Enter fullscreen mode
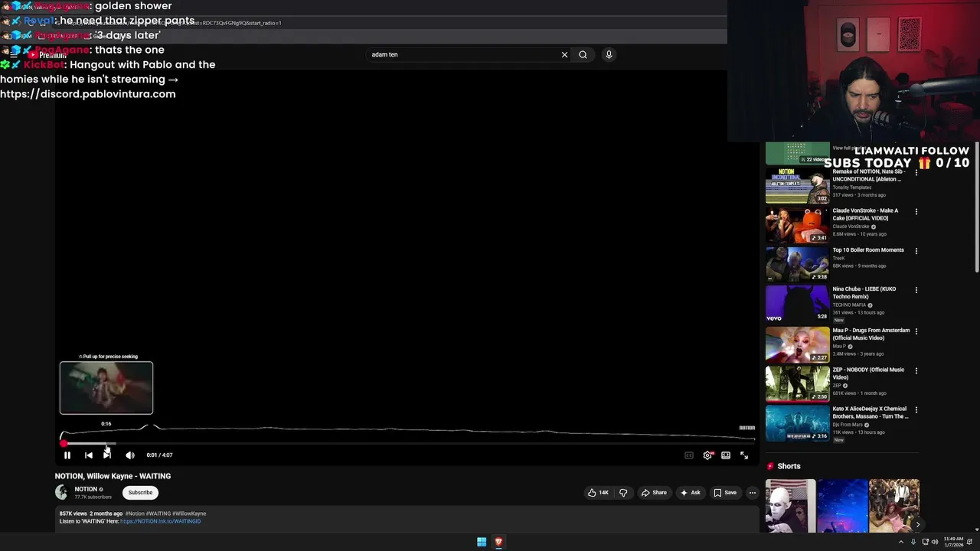The width and height of the screenshot is (980, 551). tap(744, 455)
